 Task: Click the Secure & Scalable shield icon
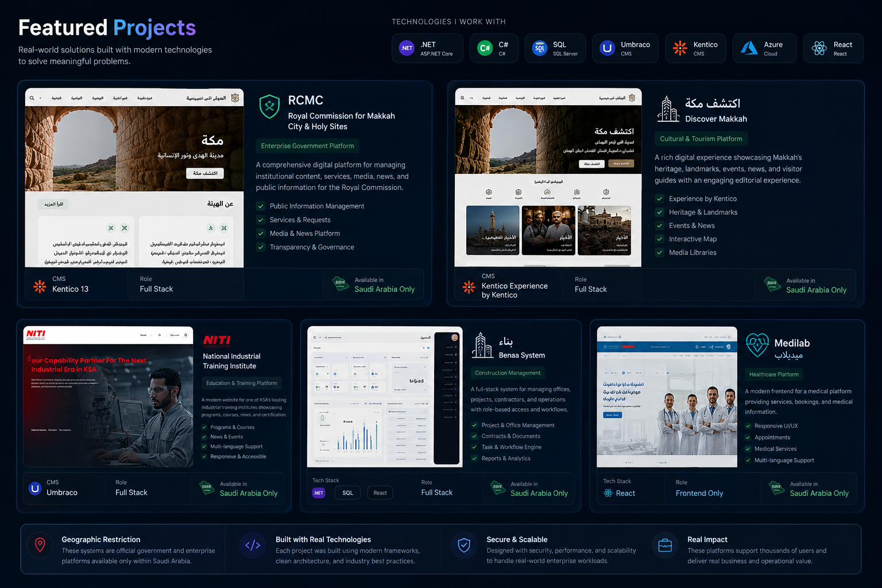[464, 546]
